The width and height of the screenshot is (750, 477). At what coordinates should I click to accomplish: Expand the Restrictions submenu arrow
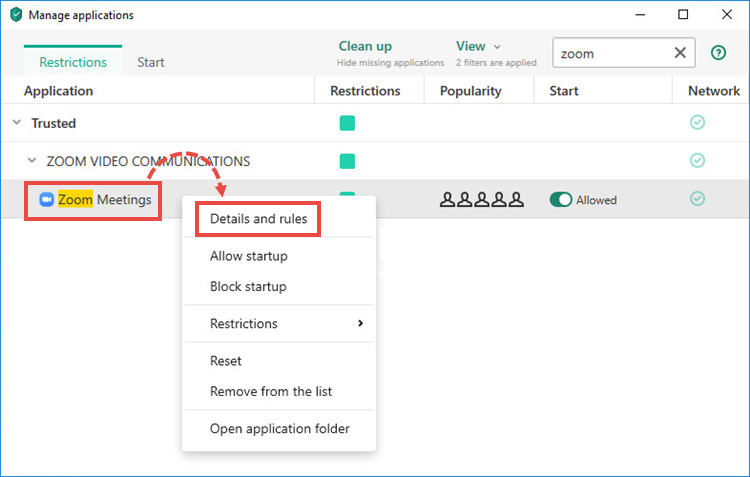coord(360,323)
